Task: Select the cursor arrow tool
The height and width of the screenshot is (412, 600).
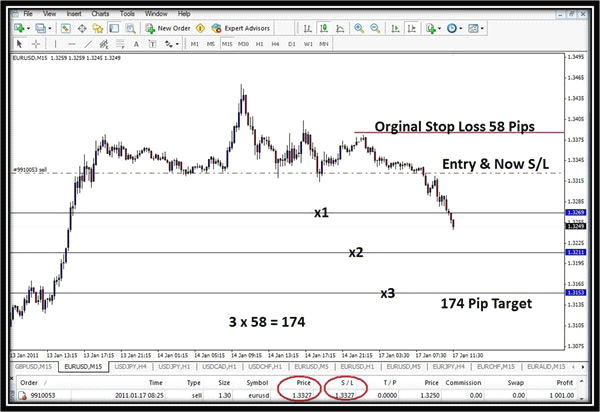Action: 20,44
